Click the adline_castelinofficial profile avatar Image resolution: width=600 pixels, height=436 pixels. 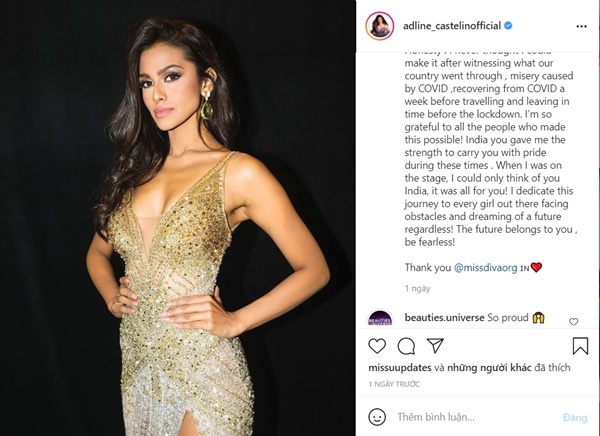pos(380,26)
